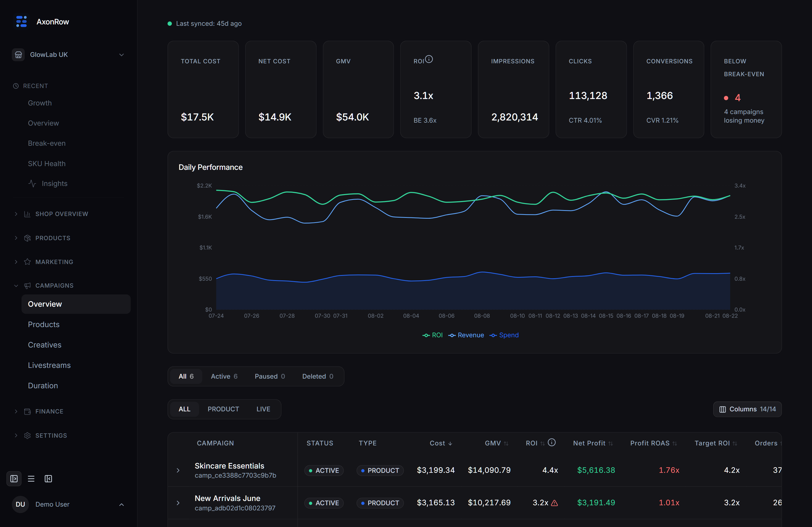Click the Products box icon in the sidebar
The image size is (812, 527).
click(27, 238)
